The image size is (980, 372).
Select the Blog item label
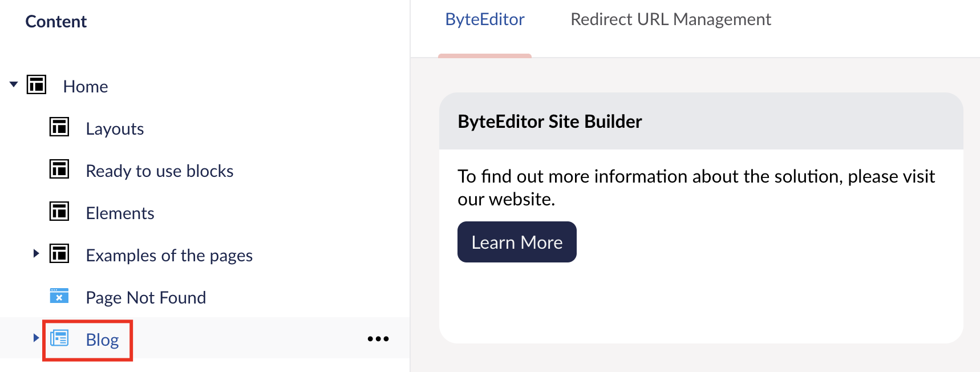(102, 340)
